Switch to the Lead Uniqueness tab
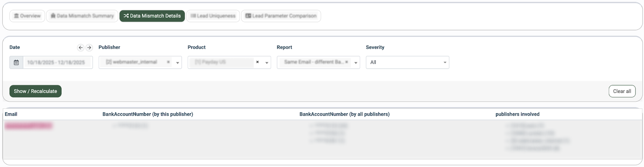Image resolution: width=644 pixels, height=167 pixels. point(213,16)
